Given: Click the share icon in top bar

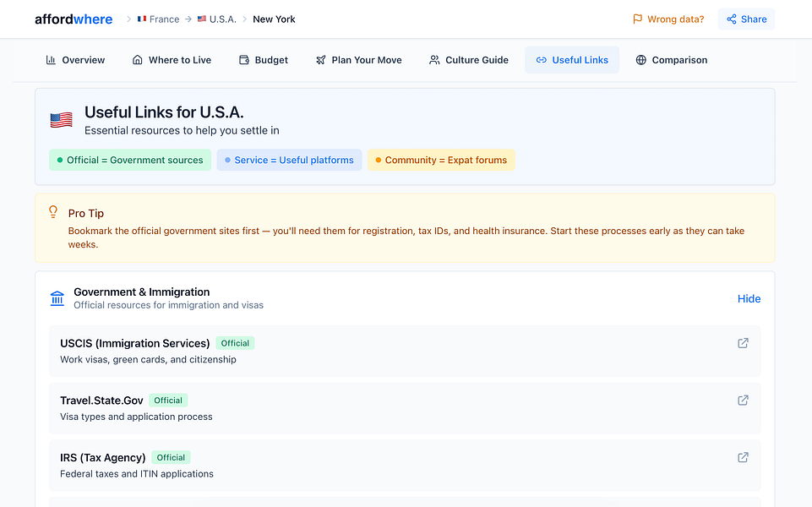Looking at the screenshot, I should tap(732, 19).
